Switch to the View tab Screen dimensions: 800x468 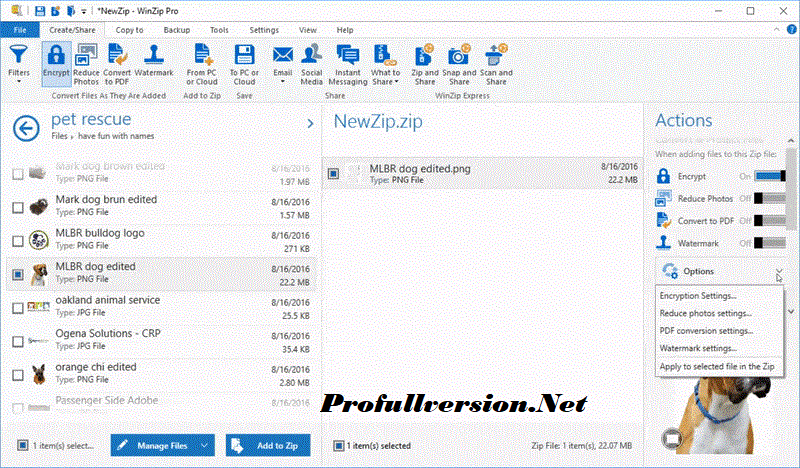pos(308,30)
